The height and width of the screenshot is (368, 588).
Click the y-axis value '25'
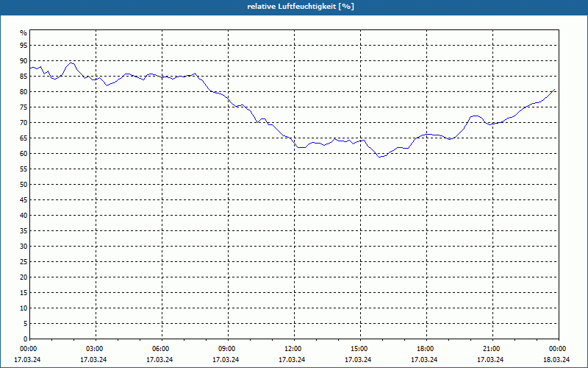(x=24, y=262)
